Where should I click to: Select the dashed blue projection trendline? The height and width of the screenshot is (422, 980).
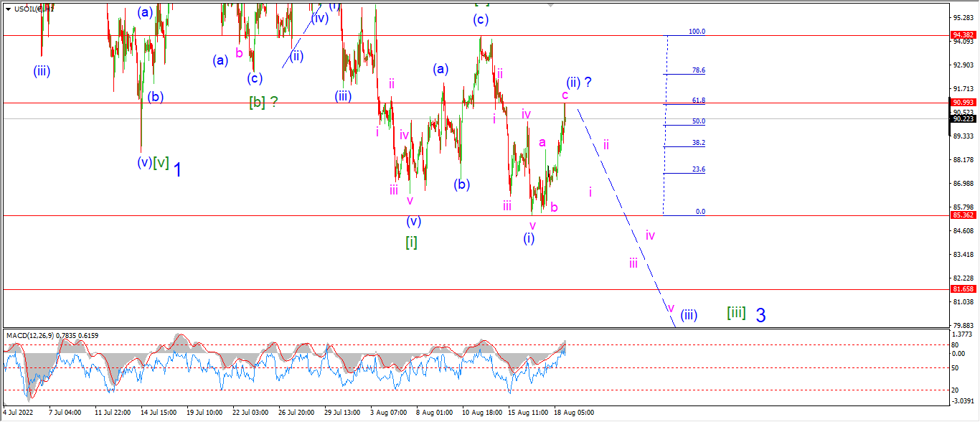(626, 217)
